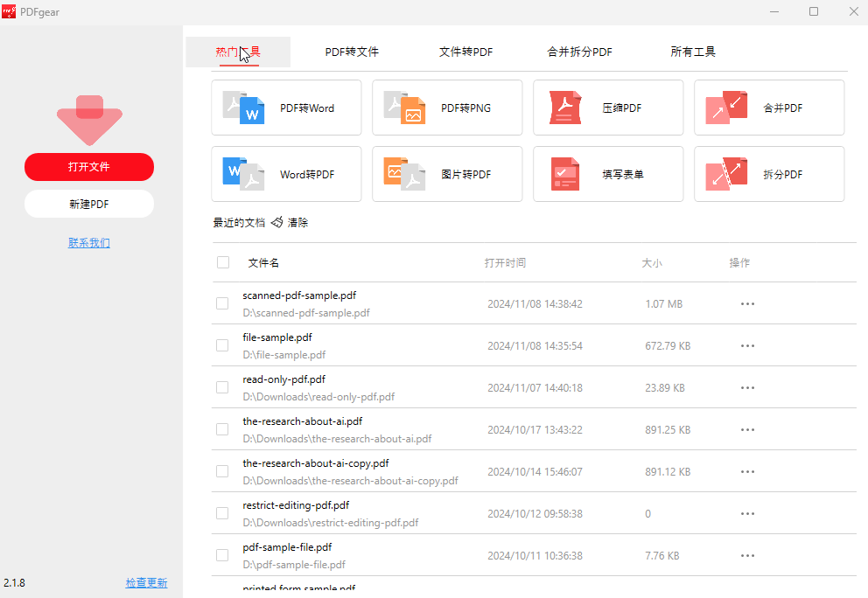The image size is (868, 598).
Task: Open the Word转PDF converter icon
Action: 243,174
